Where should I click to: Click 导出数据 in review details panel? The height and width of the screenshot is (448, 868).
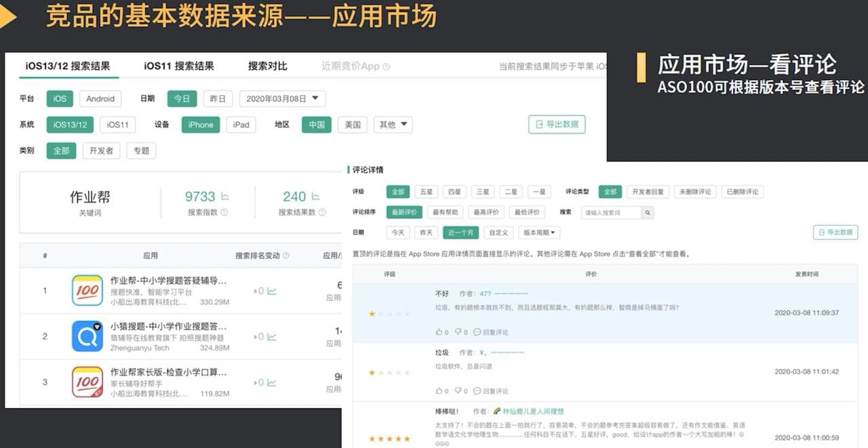(x=835, y=232)
